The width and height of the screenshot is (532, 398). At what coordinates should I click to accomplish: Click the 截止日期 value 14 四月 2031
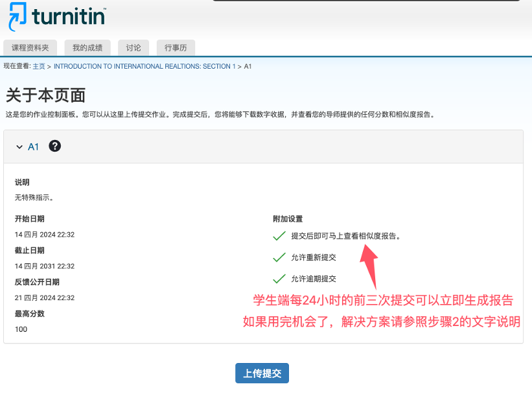tap(45, 266)
